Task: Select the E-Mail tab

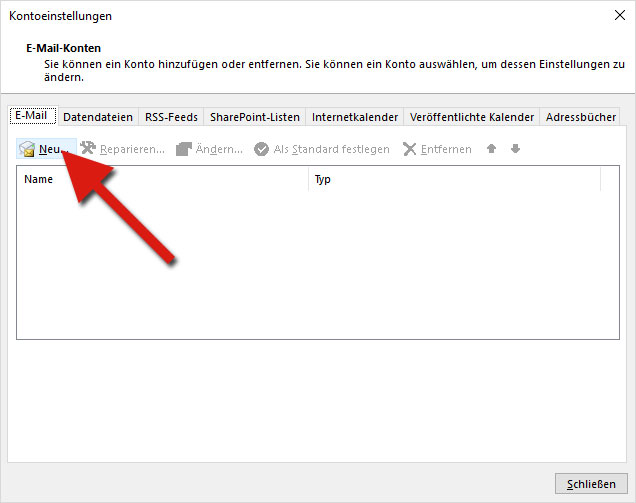Action: tap(33, 116)
